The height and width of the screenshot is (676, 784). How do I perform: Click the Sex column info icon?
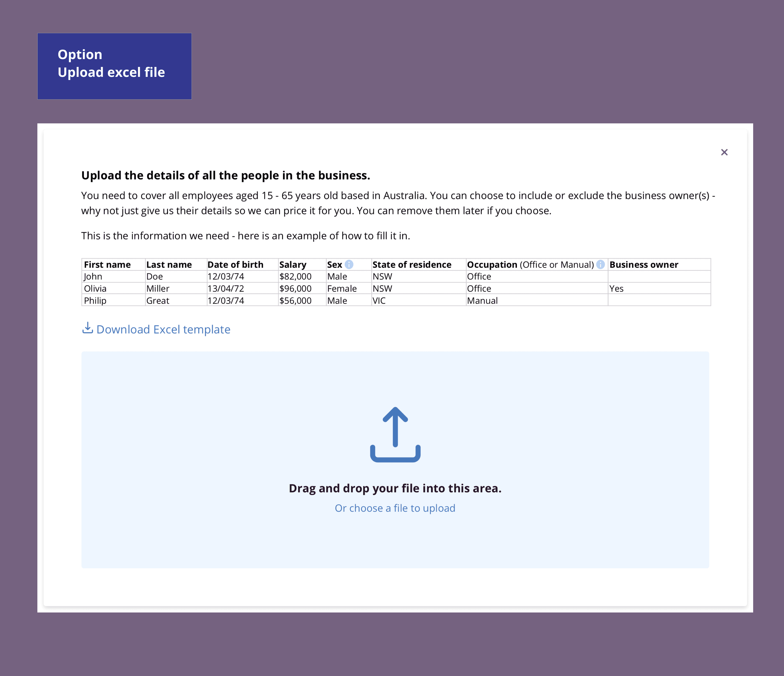point(349,264)
